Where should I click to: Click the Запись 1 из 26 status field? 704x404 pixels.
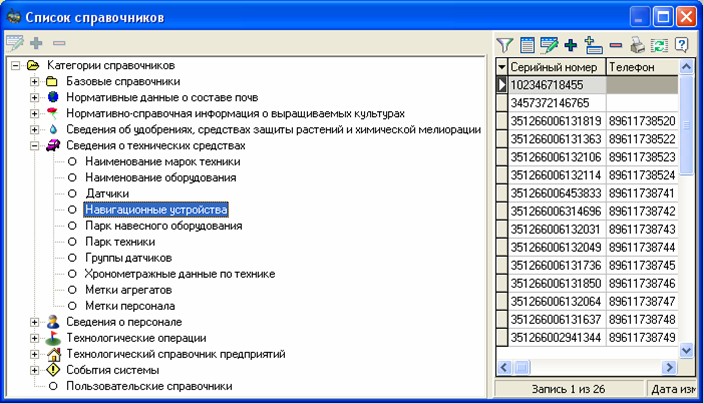(569, 389)
